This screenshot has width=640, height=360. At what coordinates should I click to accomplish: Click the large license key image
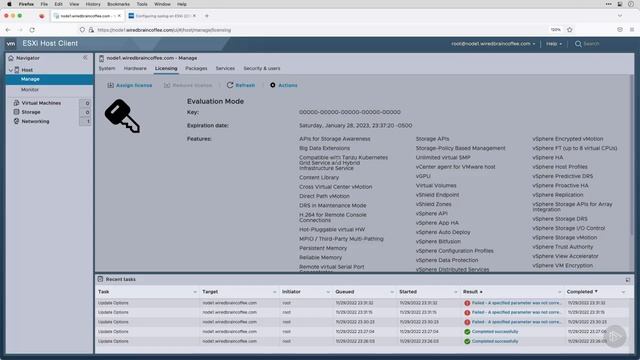(122, 116)
